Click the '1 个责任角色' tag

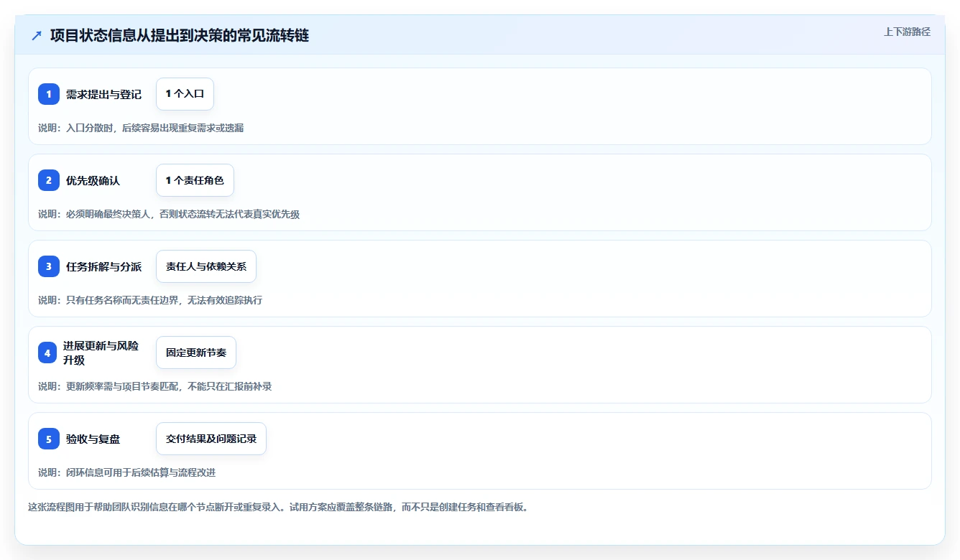195,180
